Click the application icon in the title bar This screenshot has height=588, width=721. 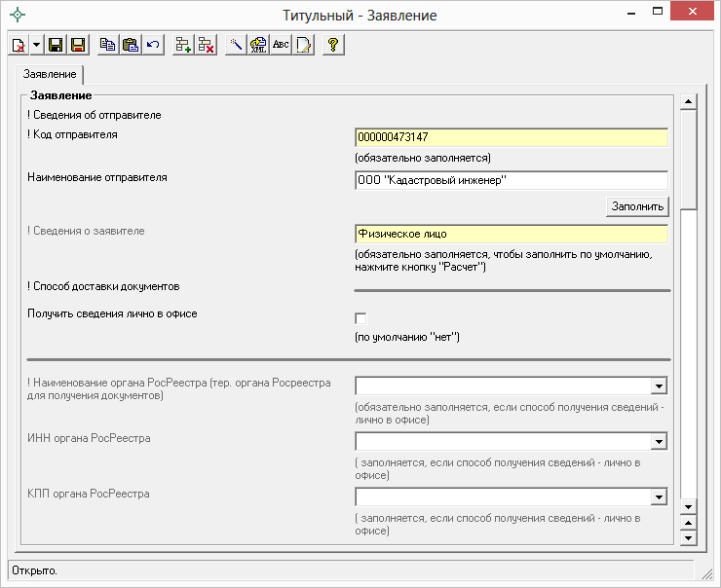tap(18, 15)
